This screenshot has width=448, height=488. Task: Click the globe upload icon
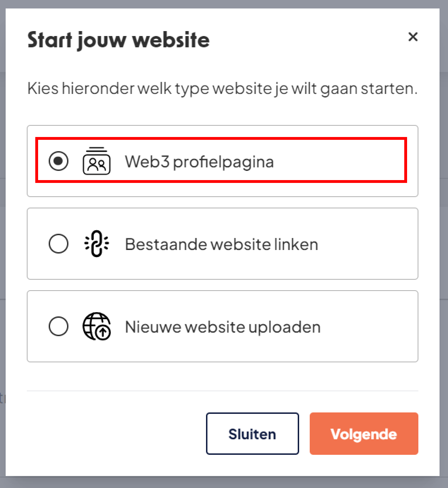coord(96,326)
